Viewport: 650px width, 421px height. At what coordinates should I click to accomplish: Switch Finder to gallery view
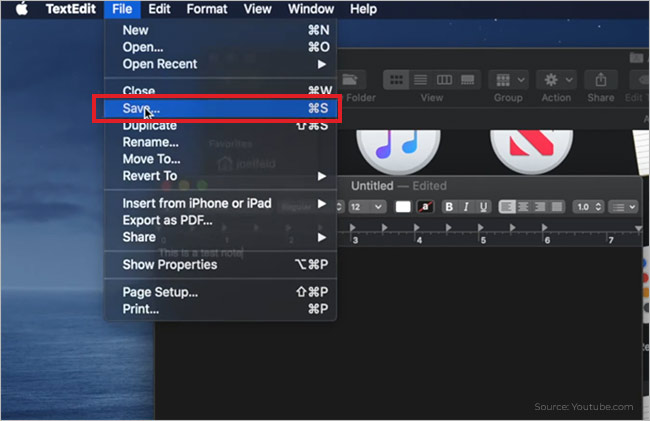pyautogui.click(x=468, y=80)
